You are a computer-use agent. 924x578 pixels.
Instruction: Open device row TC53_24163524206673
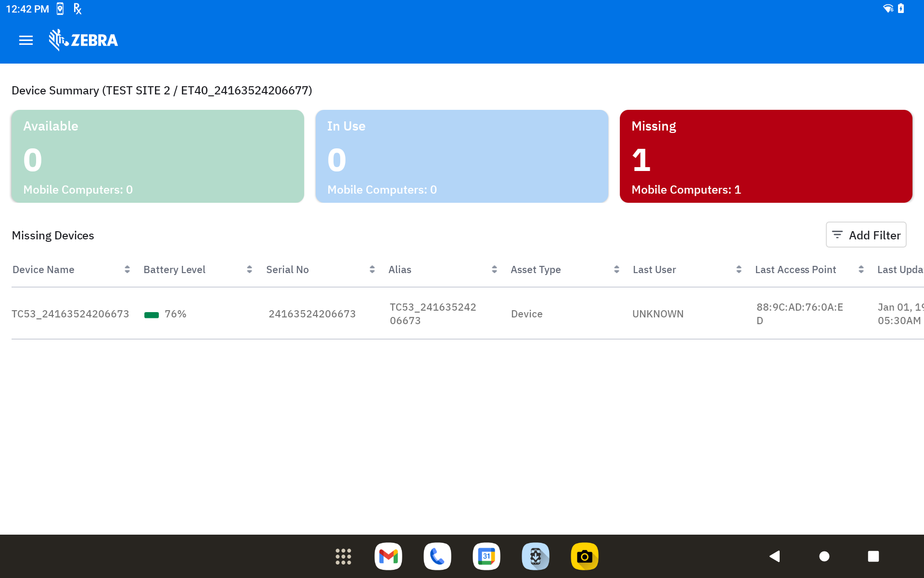70,314
